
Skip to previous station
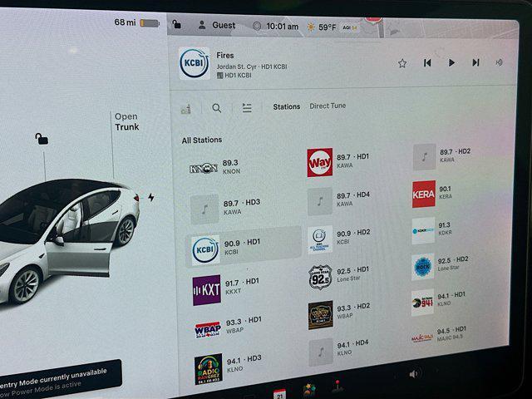(427, 63)
